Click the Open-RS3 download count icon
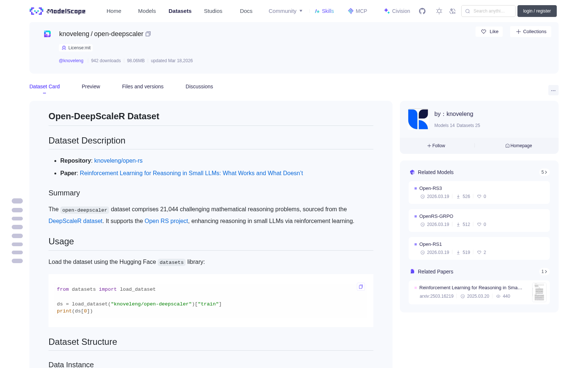588x368 pixels. coord(458,197)
